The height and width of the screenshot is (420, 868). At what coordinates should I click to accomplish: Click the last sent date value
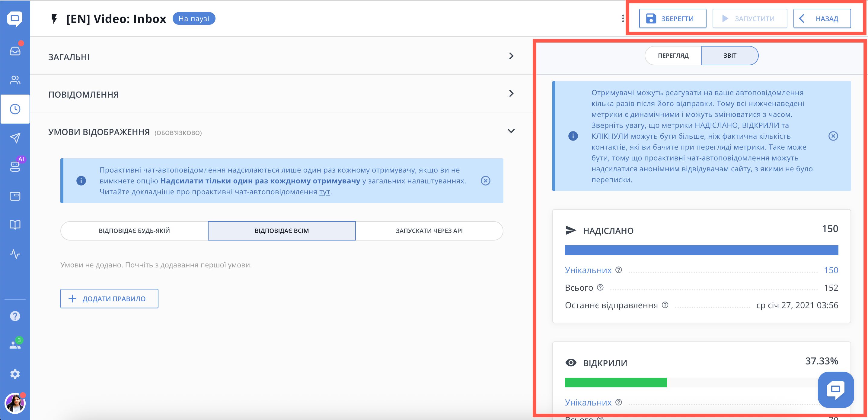coord(797,305)
